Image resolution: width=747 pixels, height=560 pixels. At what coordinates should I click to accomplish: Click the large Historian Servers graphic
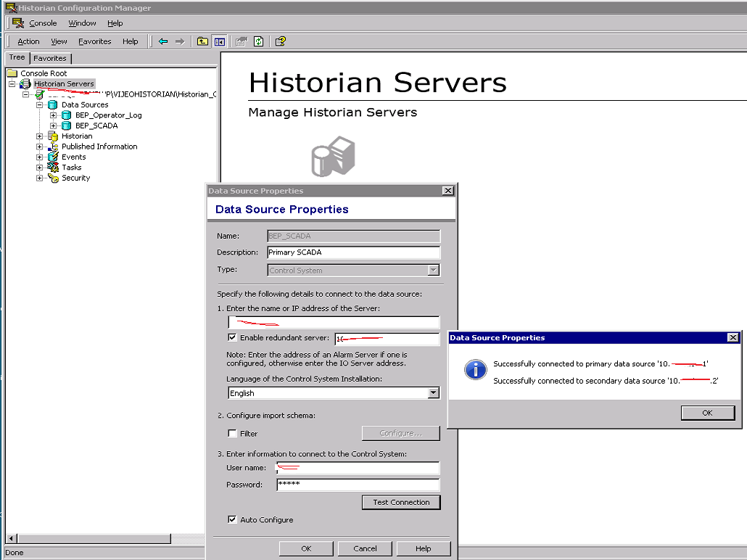pos(334,157)
